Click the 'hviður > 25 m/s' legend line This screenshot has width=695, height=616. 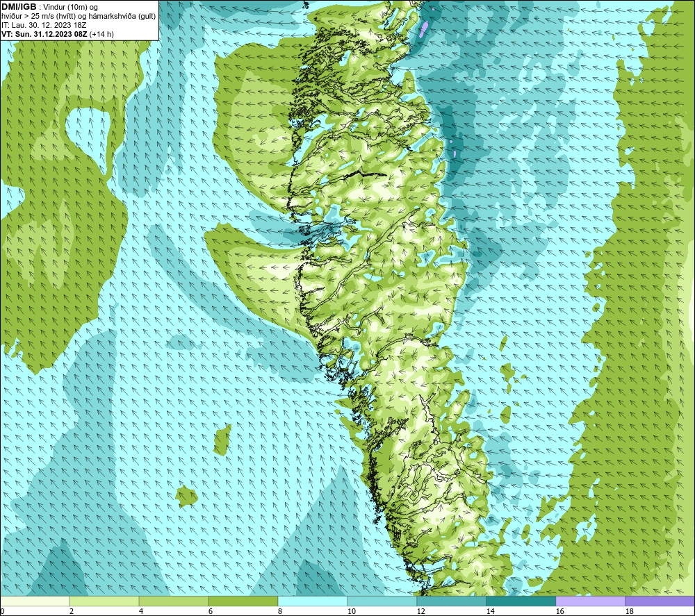click(79, 17)
